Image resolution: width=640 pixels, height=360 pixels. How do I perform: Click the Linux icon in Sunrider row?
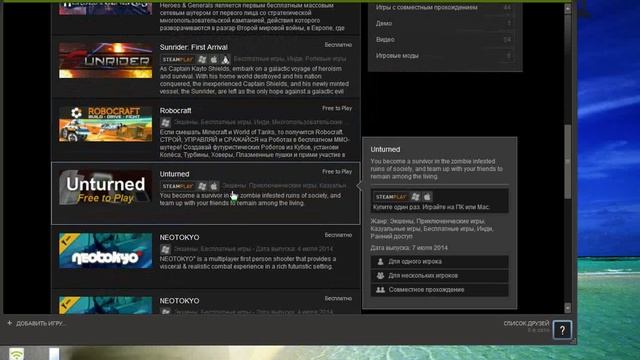click(x=225, y=60)
